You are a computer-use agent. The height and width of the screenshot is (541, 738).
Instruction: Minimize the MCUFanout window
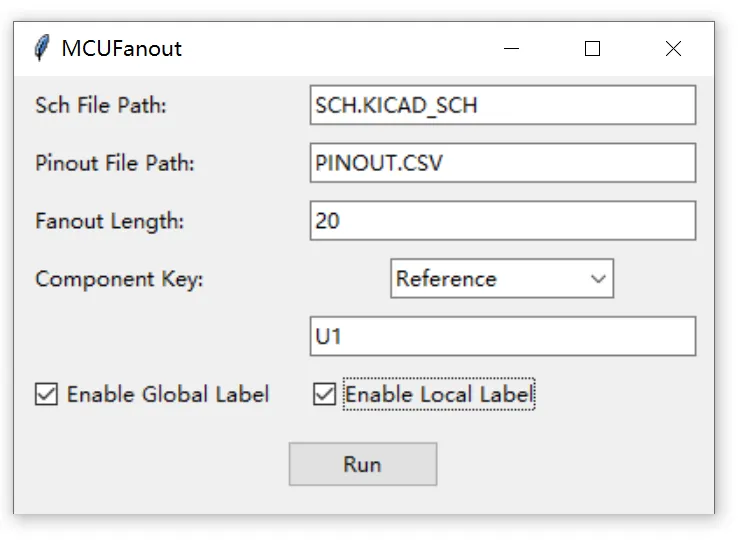(511, 48)
